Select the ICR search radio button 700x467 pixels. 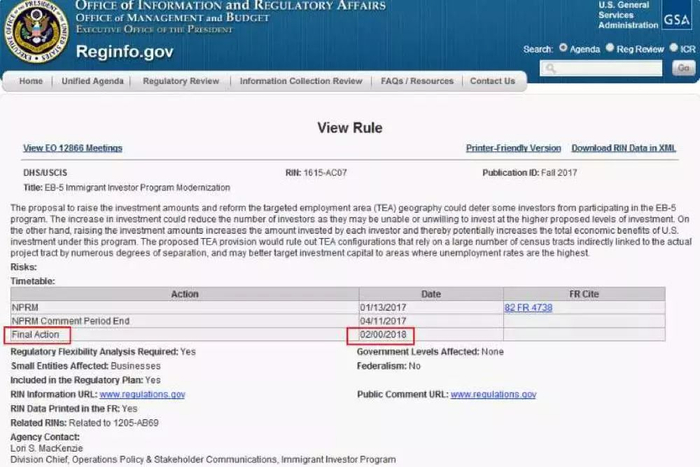[674, 47]
